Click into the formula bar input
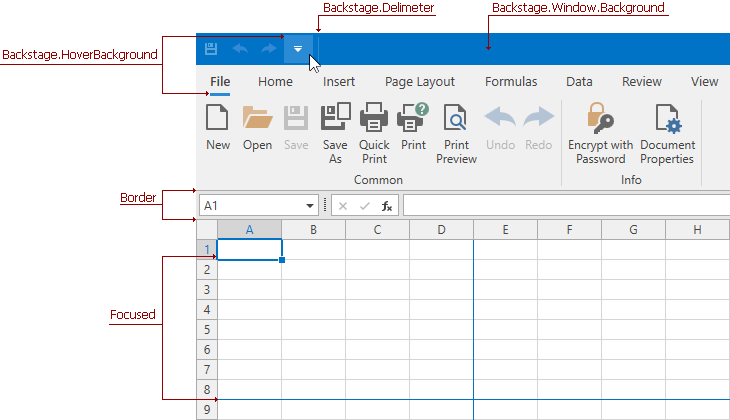Viewport: 730px width, 420px height. click(x=566, y=206)
